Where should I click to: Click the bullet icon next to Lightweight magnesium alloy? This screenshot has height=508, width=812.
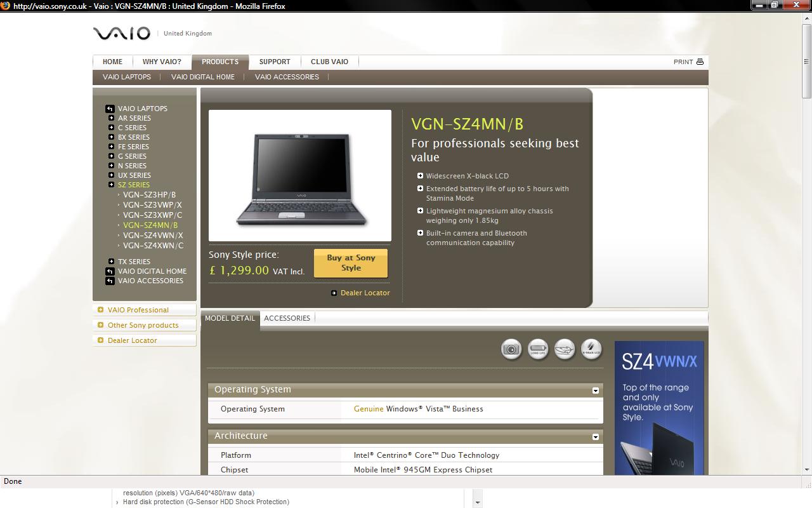coord(420,211)
